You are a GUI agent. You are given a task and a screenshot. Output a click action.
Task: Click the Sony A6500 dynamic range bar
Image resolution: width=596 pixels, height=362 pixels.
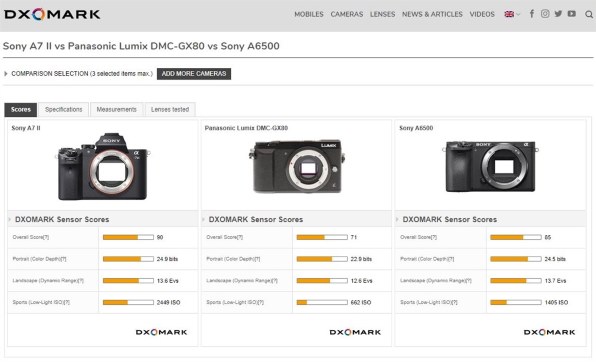click(x=516, y=281)
